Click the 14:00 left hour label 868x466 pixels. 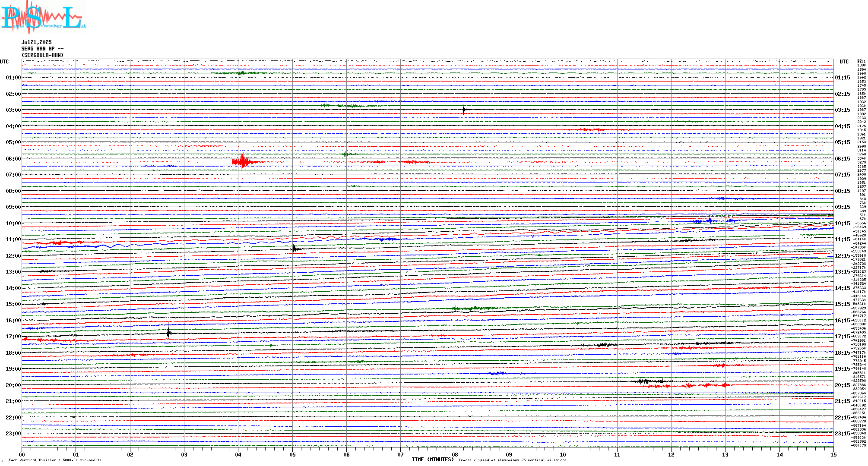tap(13, 288)
